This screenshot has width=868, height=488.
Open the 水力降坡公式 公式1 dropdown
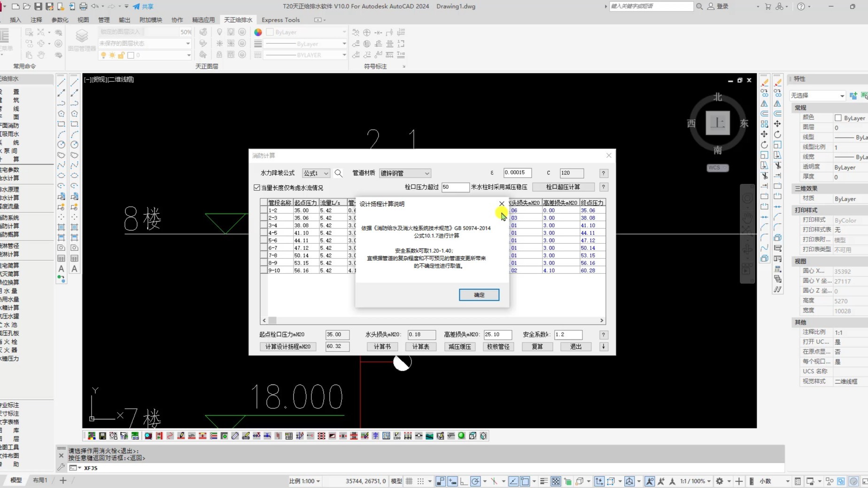[316, 173]
